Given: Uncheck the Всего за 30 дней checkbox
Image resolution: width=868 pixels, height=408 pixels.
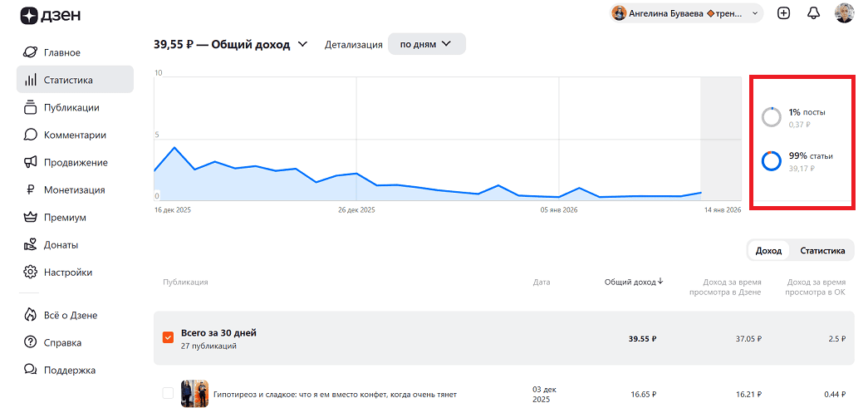Looking at the screenshot, I should point(169,337).
